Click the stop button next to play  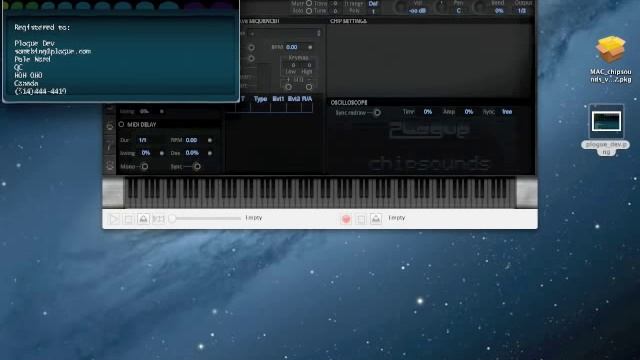(129, 219)
